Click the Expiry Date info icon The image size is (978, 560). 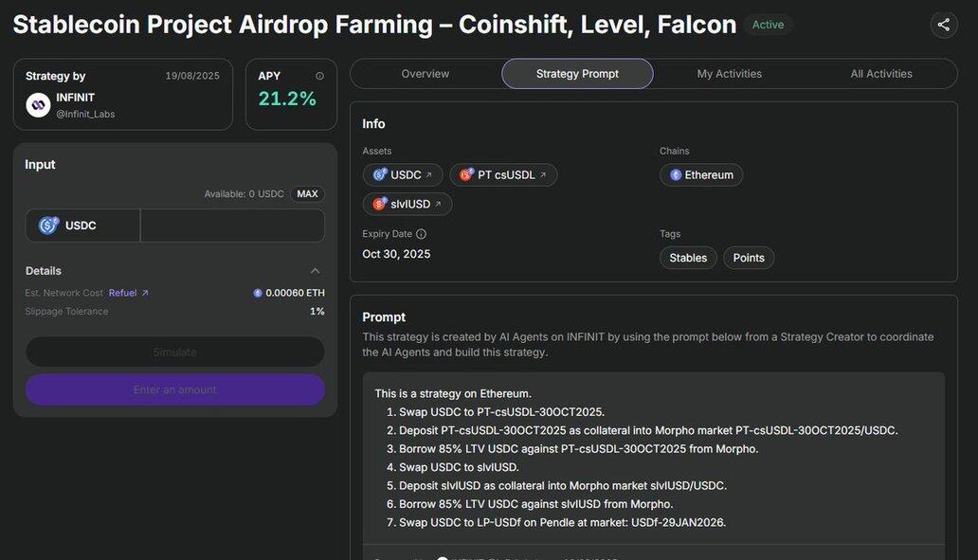421,234
